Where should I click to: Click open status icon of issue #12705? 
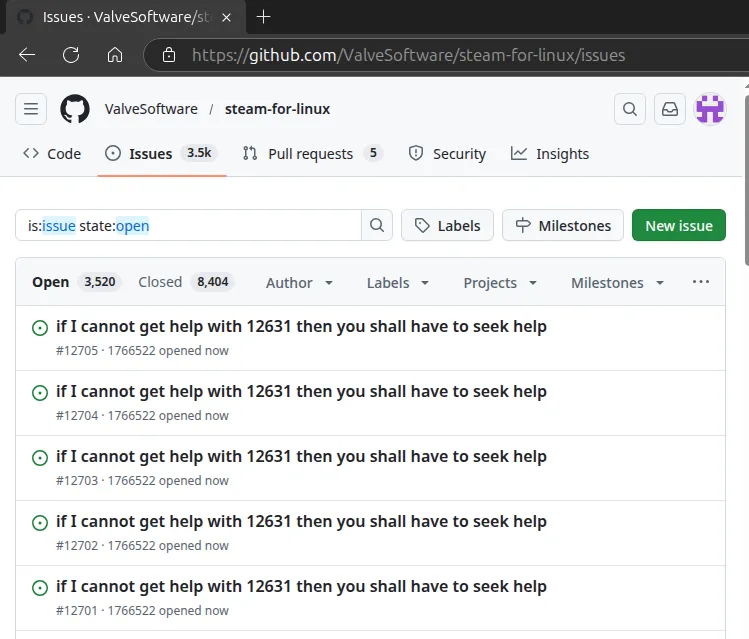[40, 328]
